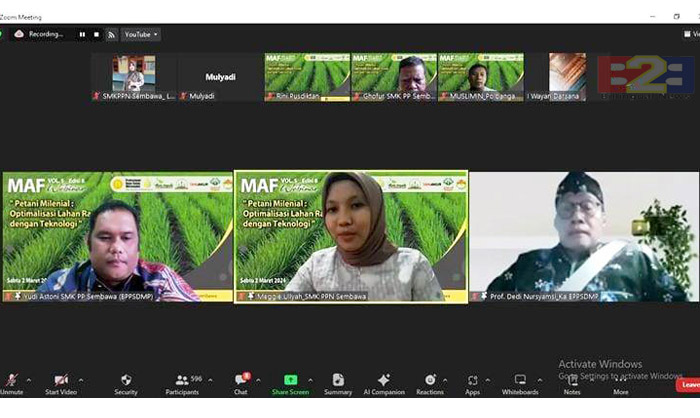Image resolution: width=700 pixels, height=418 pixels.
Task: Click the Zoom Meeting window title
Action: pyautogui.click(x=21, y=17)
